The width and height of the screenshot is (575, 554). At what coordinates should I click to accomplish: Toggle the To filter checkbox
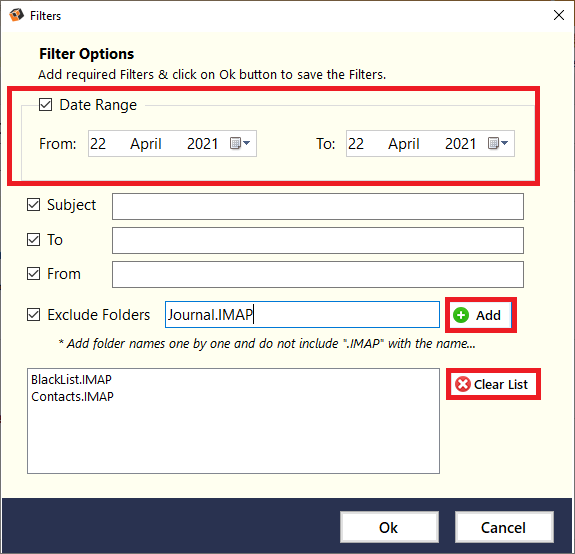[x=33, y=240]
